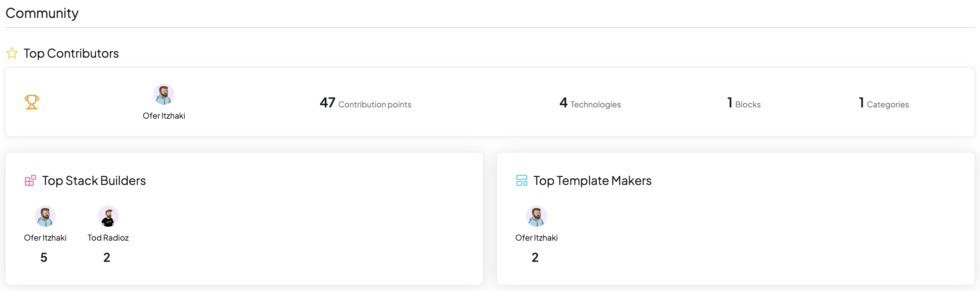
Task: Click the Blocks label
Action: (748, 104)
